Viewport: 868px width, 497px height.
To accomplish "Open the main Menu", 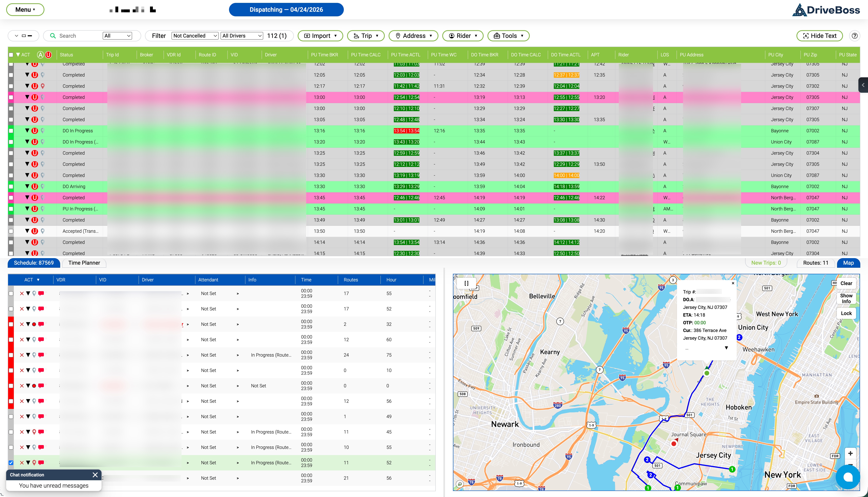I will pyautogui.click(x=25, y=10).
